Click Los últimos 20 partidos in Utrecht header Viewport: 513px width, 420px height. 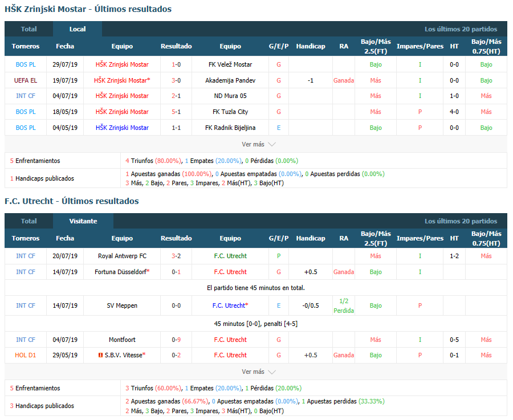(461, 221)
